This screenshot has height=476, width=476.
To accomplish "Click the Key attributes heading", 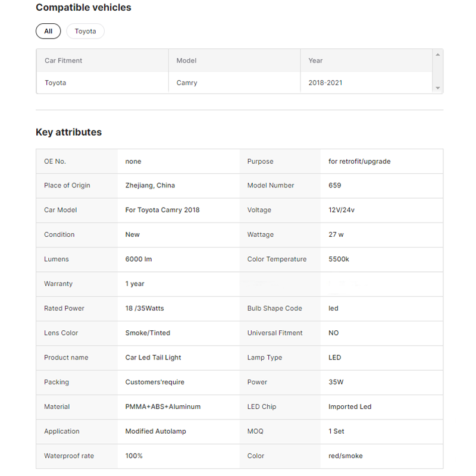I will pos(68,132).
